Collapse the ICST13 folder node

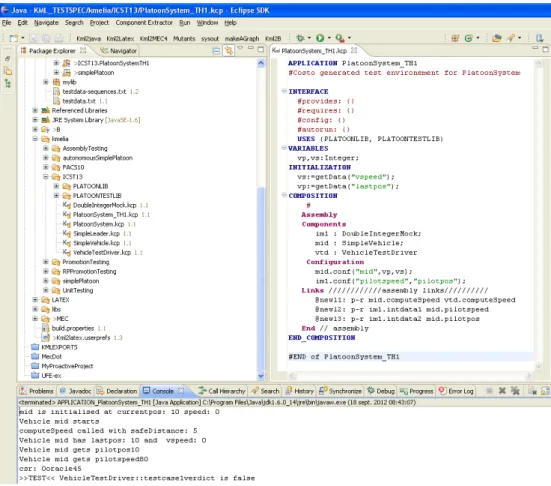[46, 176]
